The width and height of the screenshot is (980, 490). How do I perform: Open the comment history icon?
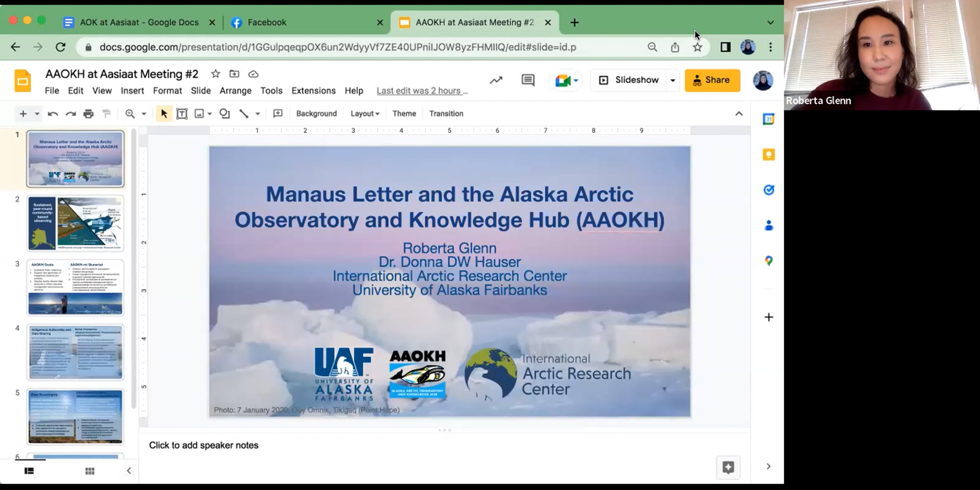[528, 80]
